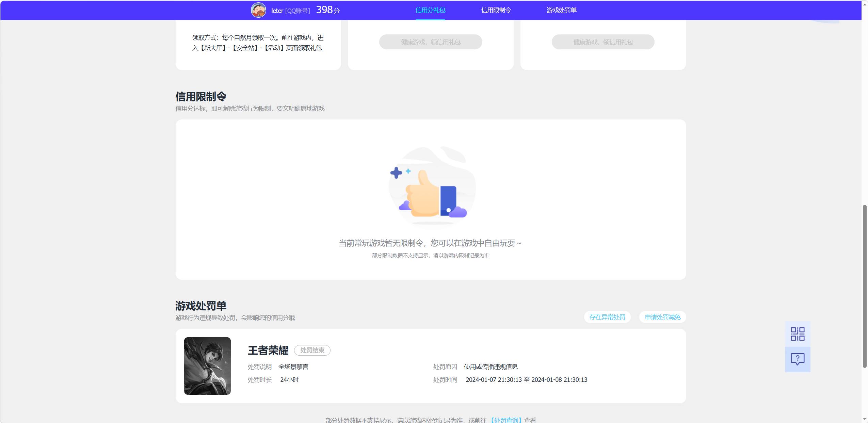Viewport: 868px width, 423px height.
Task: Open the QR code floating icon
Action: [798, 334]
